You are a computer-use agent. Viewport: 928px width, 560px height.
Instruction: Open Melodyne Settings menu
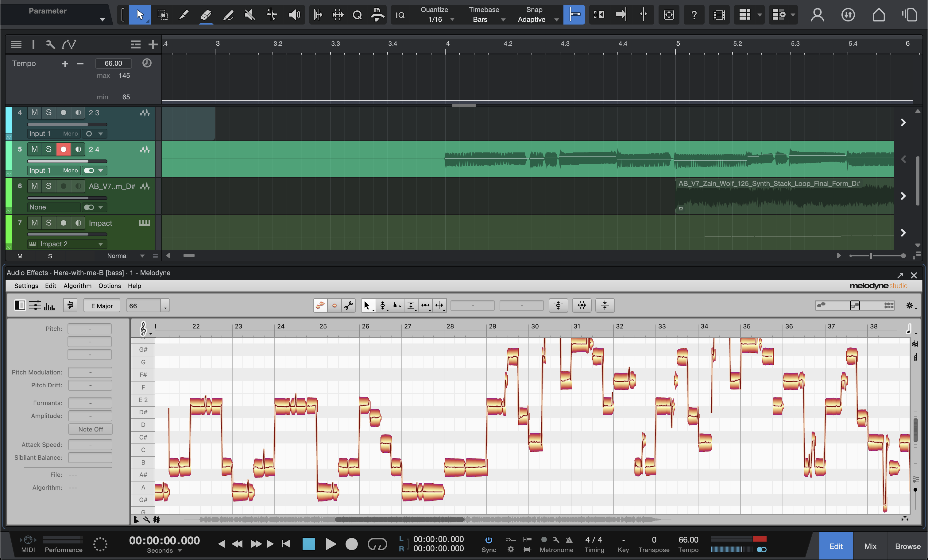pos(26,286)
